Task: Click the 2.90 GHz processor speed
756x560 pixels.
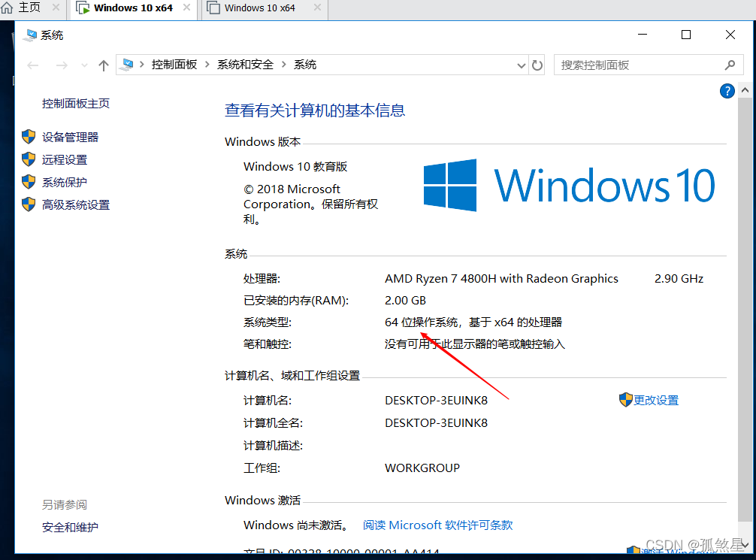Action: point(679,279)
